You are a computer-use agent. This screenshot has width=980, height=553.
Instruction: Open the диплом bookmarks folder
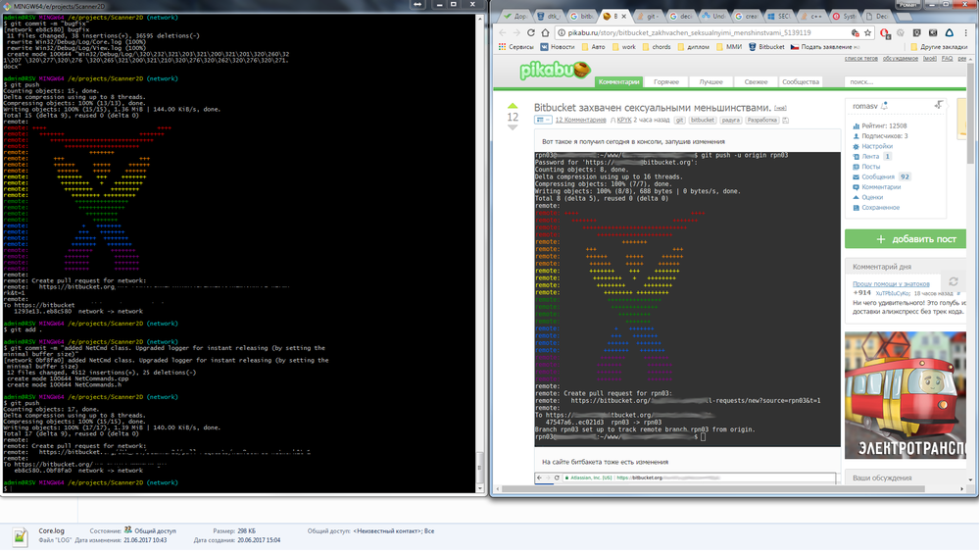pos(693,47)
